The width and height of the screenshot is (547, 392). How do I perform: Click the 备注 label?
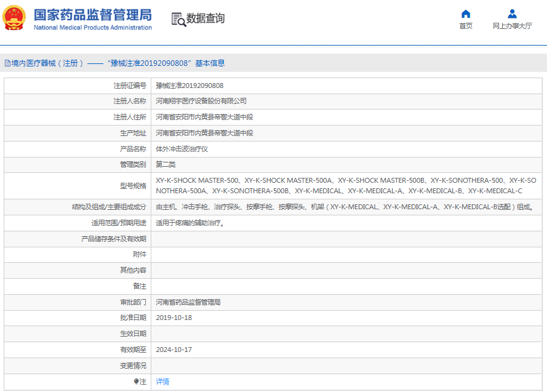(140, 286)
